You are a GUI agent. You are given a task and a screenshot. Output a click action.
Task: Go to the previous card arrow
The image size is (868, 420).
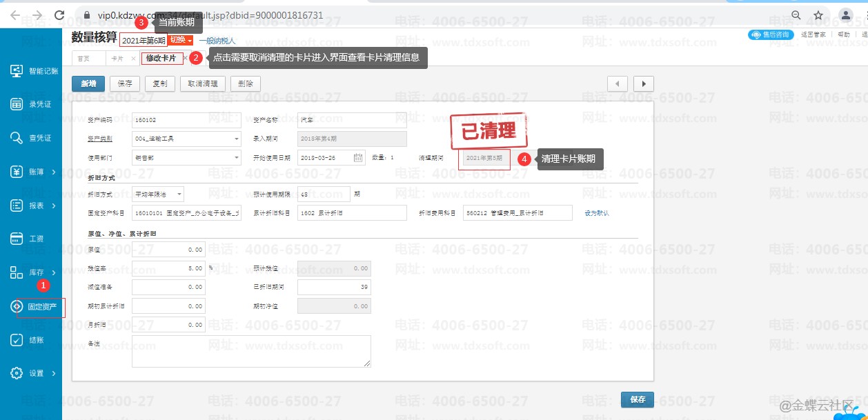617,83
